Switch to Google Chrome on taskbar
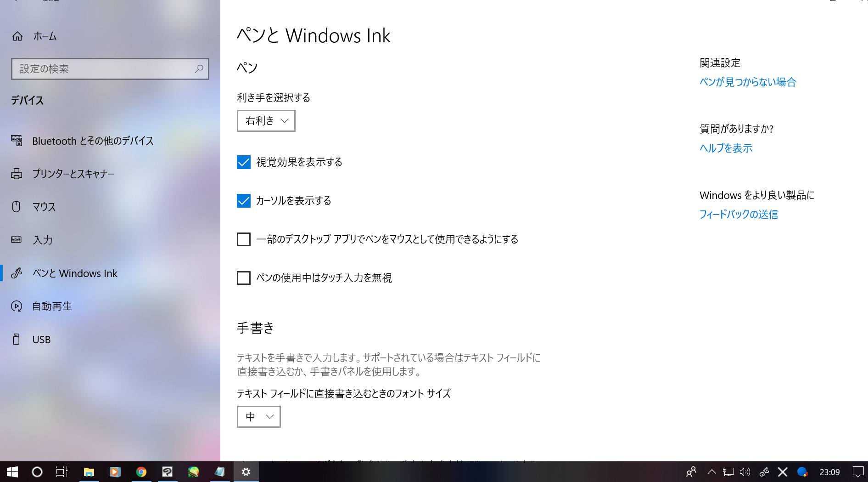The image size is (868, 482). pos(141,472)
